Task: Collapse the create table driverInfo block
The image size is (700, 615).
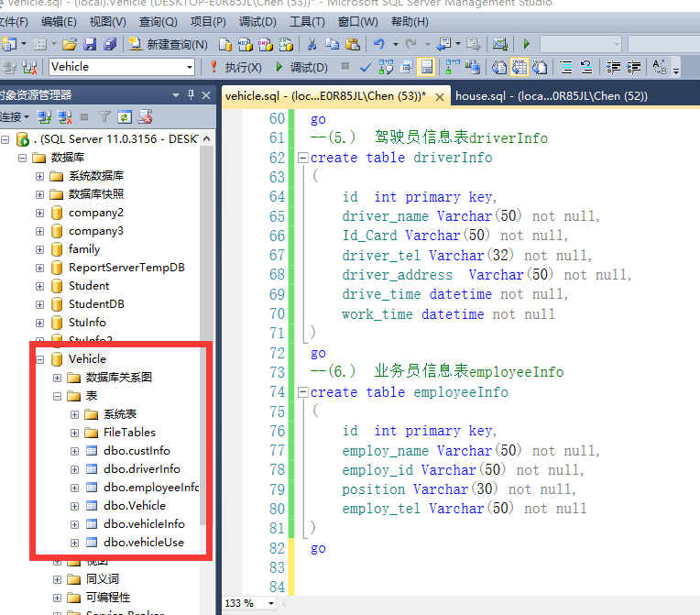Action: tap(302, 158)
